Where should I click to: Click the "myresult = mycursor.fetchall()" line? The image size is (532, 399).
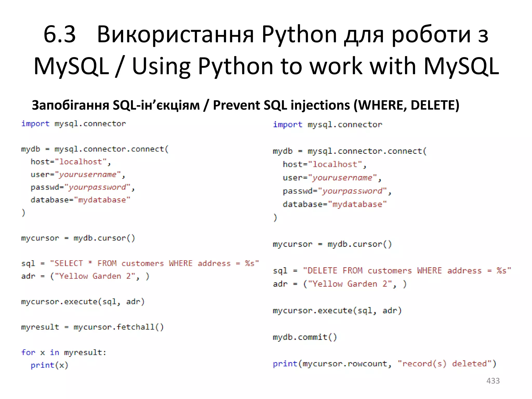point(92,327)
